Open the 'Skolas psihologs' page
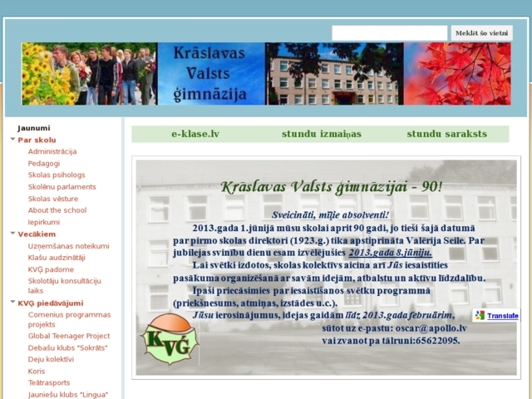Image resolution: width=532 pixels, height=399 pixels. tap(57, 175)
